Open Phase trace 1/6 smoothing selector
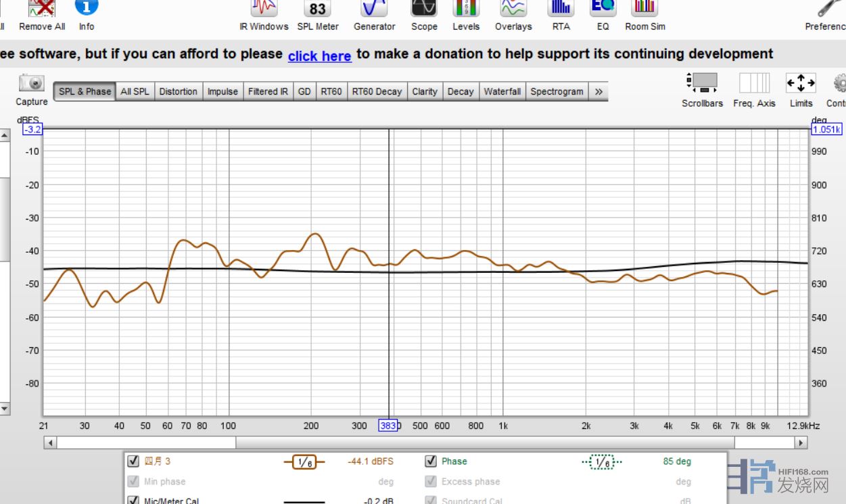 pos(602,462)
